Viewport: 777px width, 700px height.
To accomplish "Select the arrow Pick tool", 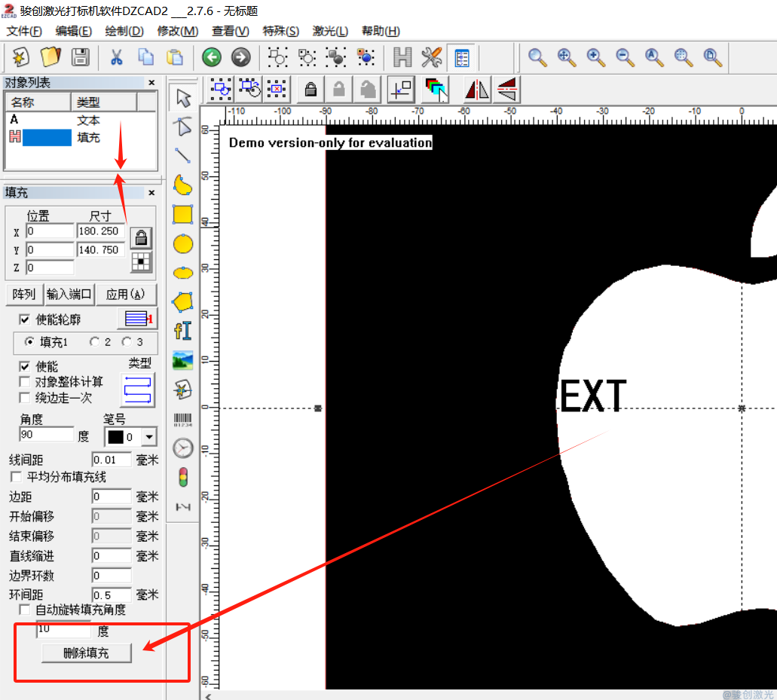I will point(183,98).
